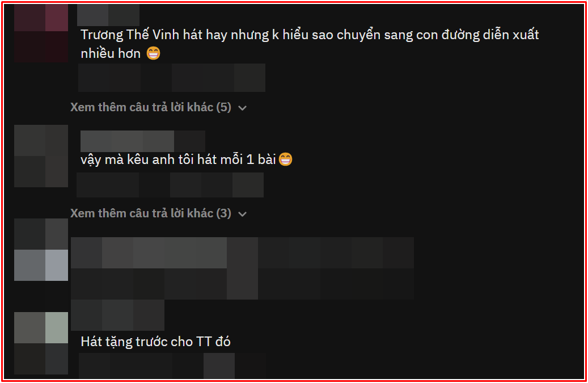Screen dimensions: 588x383
Task: Click "Xem thêm câu trả lời khác (5)" link
Action: tap(151, 107)
